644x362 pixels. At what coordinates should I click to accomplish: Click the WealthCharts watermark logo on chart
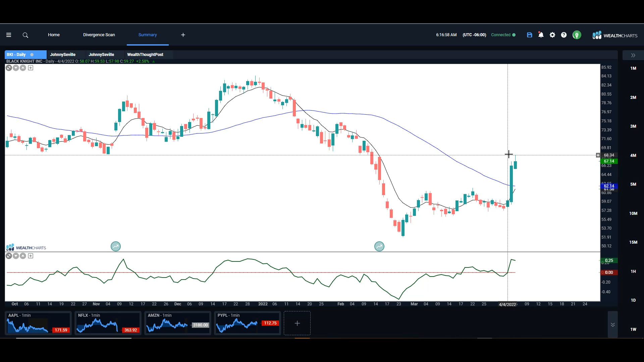26,248
